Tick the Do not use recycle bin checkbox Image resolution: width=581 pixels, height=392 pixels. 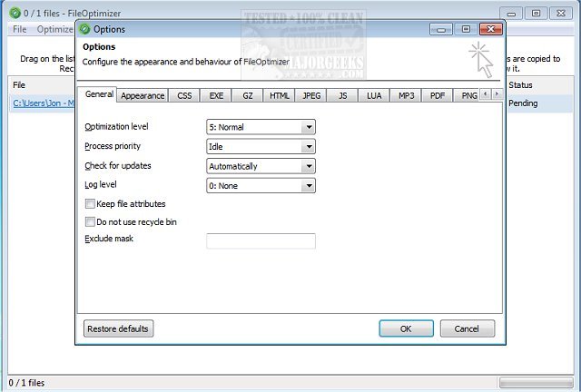90,222
